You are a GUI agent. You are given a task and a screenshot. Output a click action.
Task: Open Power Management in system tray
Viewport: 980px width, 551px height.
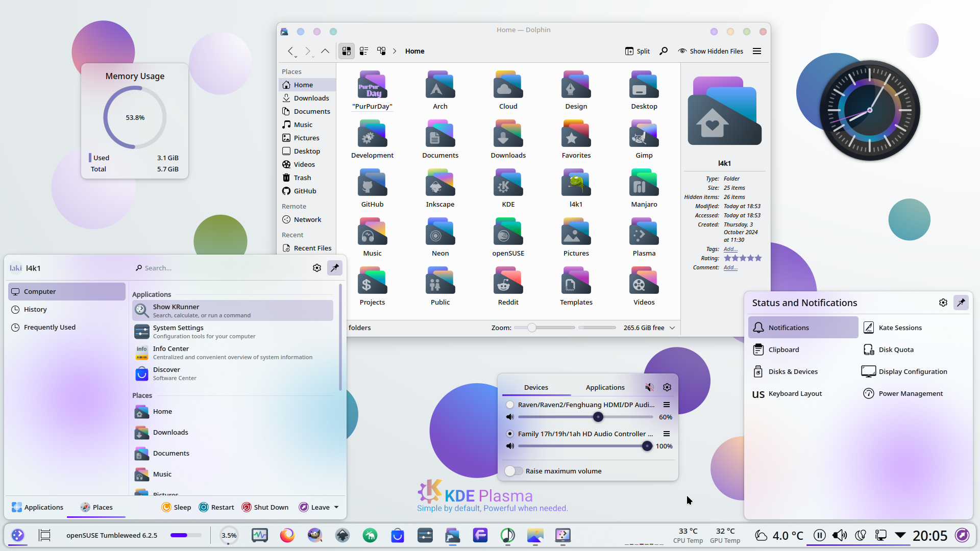(913, 393)
